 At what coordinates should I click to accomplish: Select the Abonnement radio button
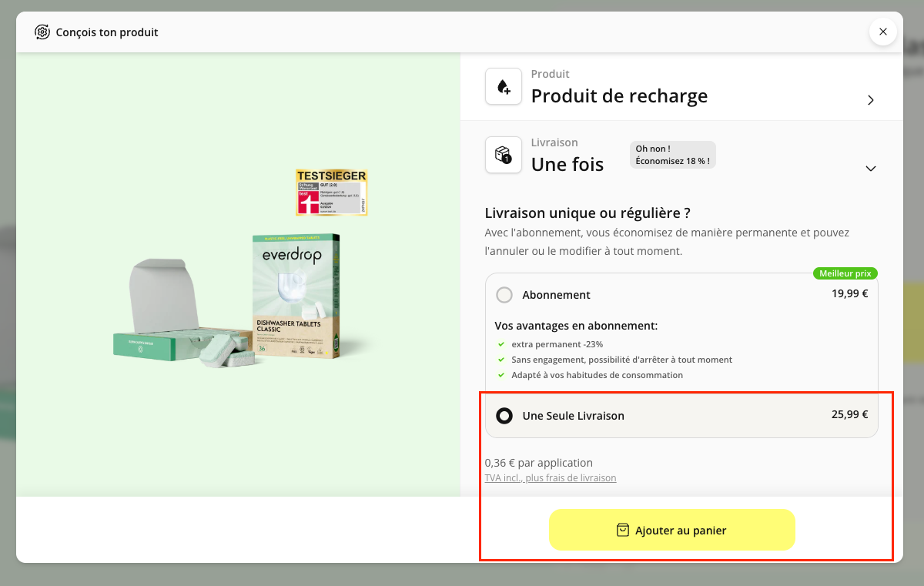504,295
